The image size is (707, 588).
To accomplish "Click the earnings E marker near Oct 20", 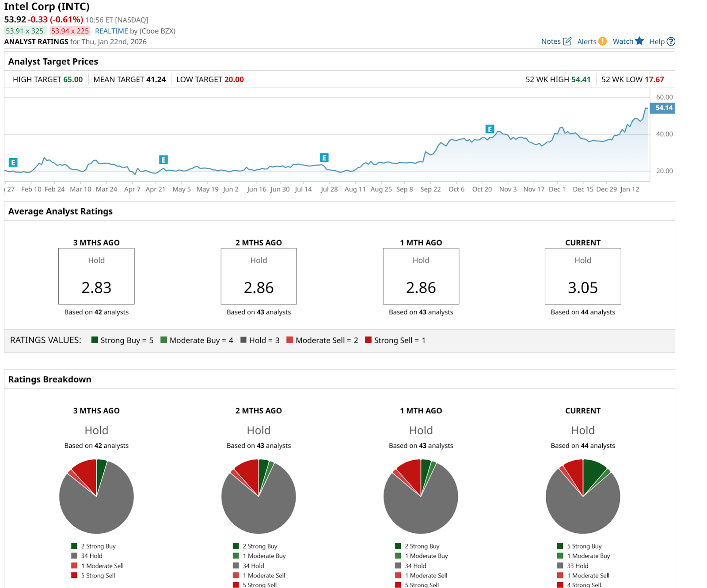I will (490, 129).
